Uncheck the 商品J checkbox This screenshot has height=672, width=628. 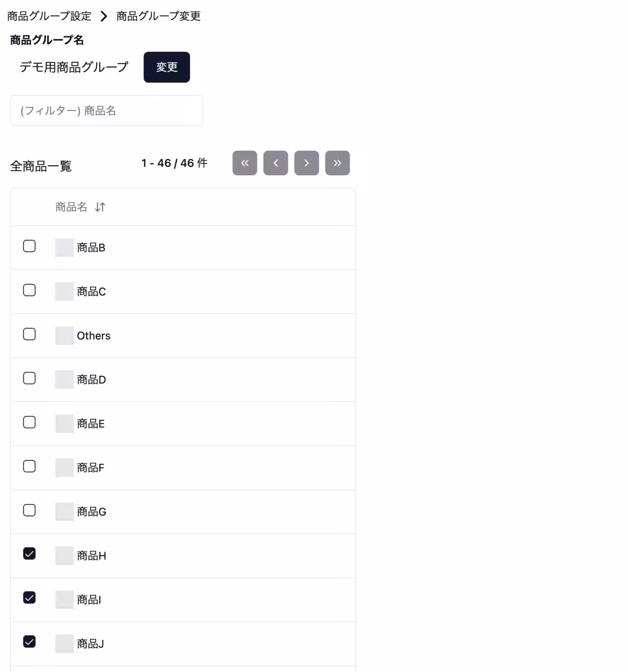coord(29,642)
